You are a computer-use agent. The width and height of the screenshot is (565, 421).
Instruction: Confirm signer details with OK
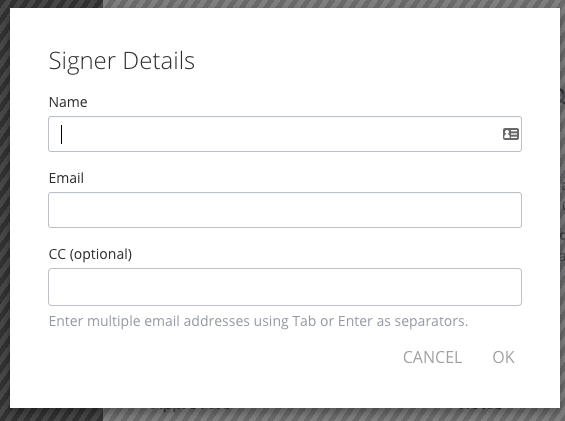503,358
